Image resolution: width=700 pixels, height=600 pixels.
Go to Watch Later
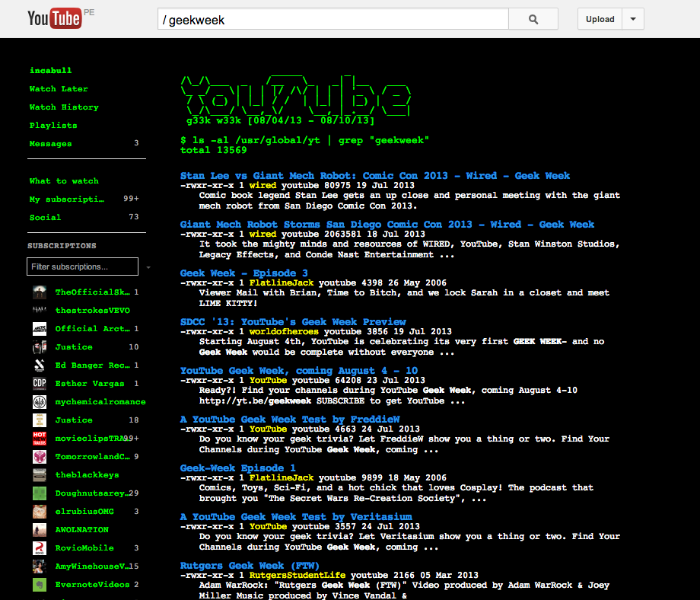click(x=59, y=89)
